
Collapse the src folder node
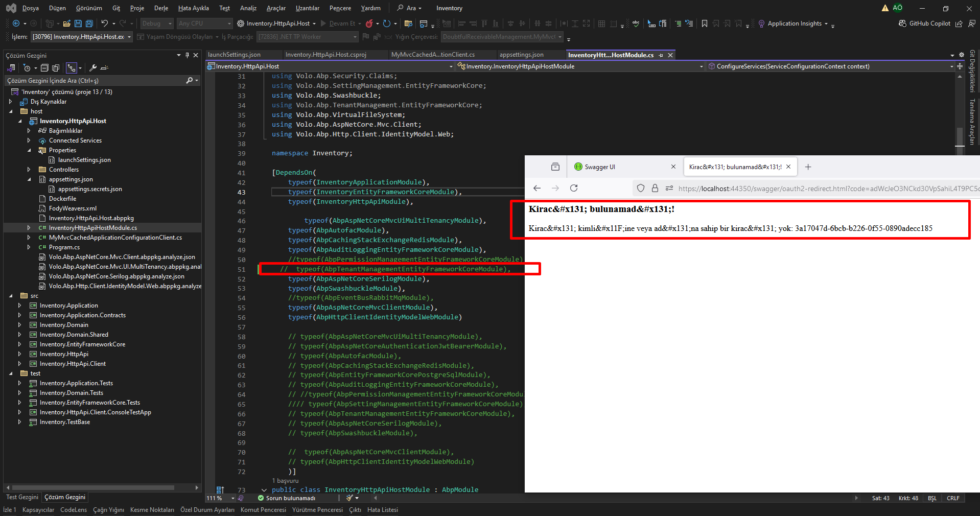coord(11,296)
